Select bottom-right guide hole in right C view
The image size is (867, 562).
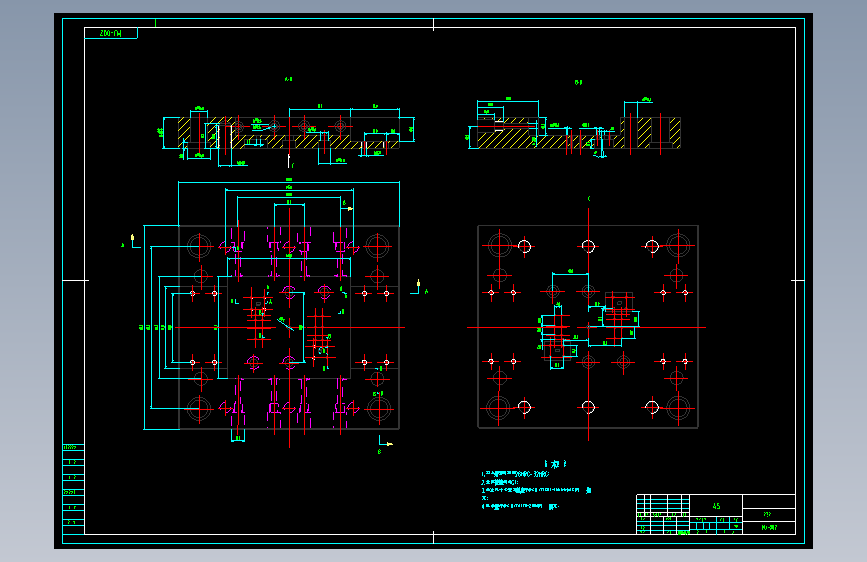coord(678,408)
